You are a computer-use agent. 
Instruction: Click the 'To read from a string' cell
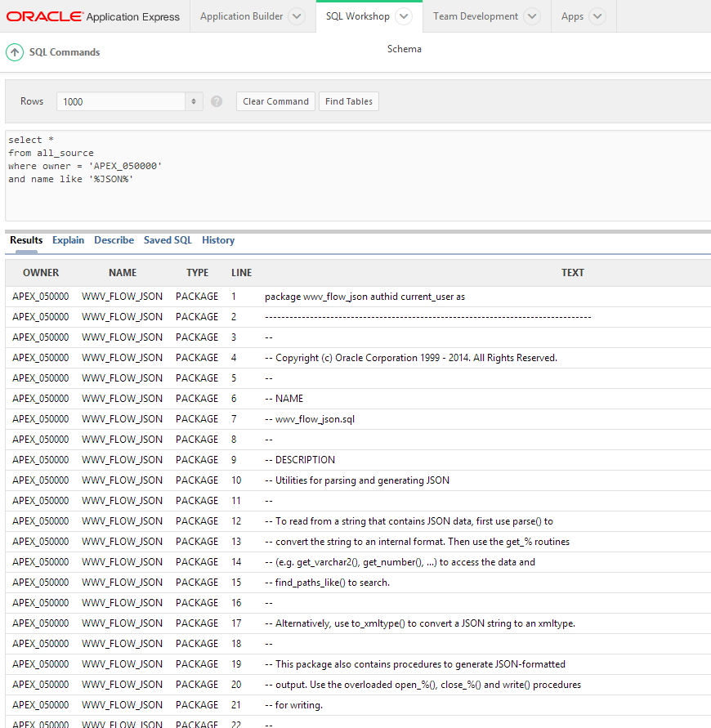[409, 521]
